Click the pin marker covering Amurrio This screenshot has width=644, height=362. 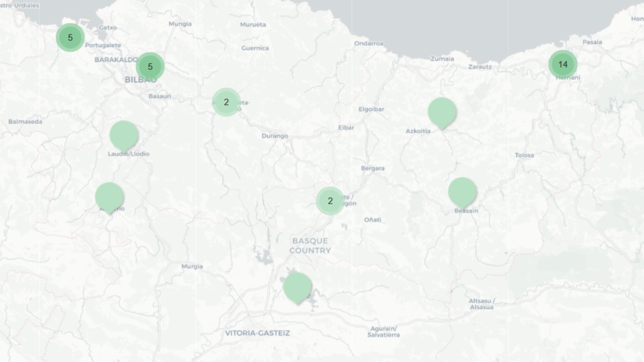[108, 195]
